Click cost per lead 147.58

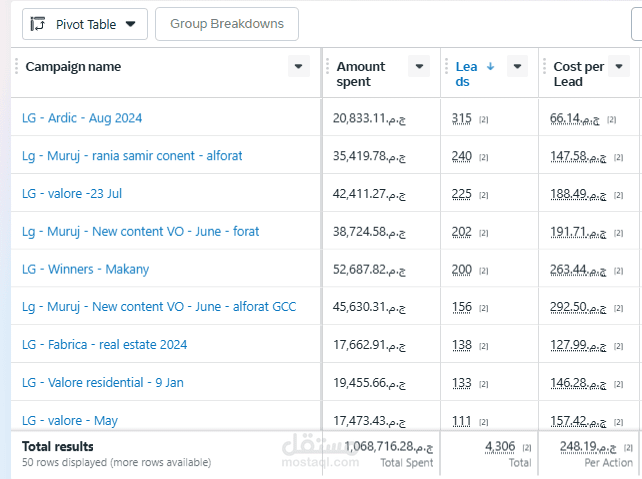[578, 156]
